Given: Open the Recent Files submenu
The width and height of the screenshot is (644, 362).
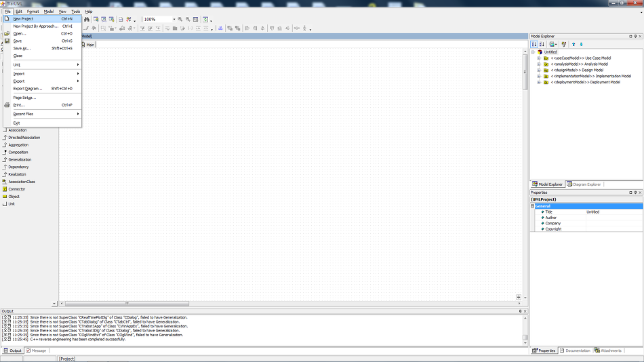Looking at the screenshot, I should click(x=23, y=114).
